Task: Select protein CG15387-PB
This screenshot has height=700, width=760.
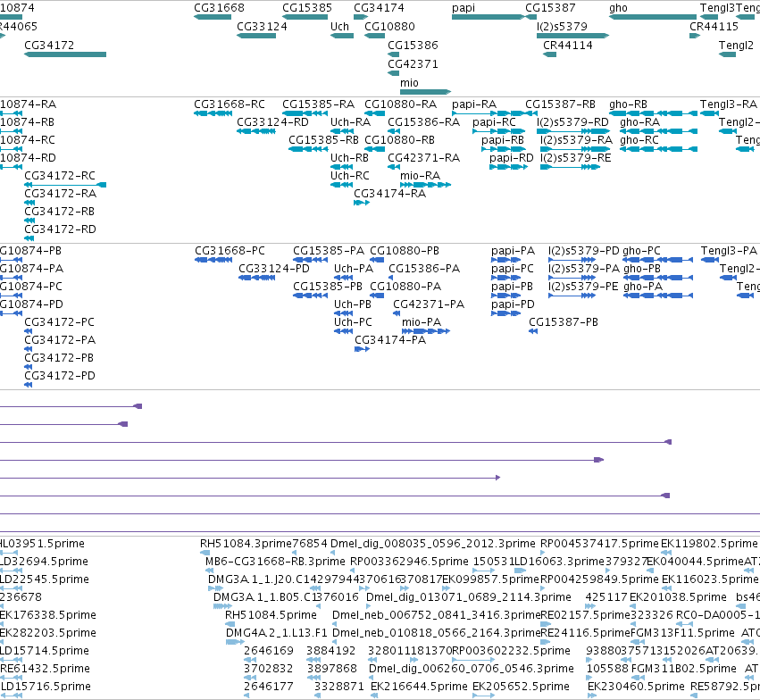Action: (564, 323)
